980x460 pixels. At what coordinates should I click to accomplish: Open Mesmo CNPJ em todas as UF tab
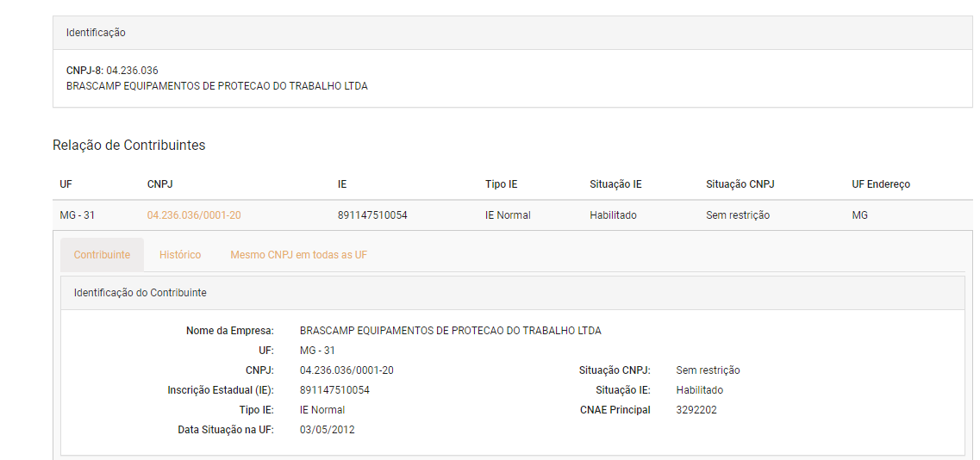click(x=299, y=255)
